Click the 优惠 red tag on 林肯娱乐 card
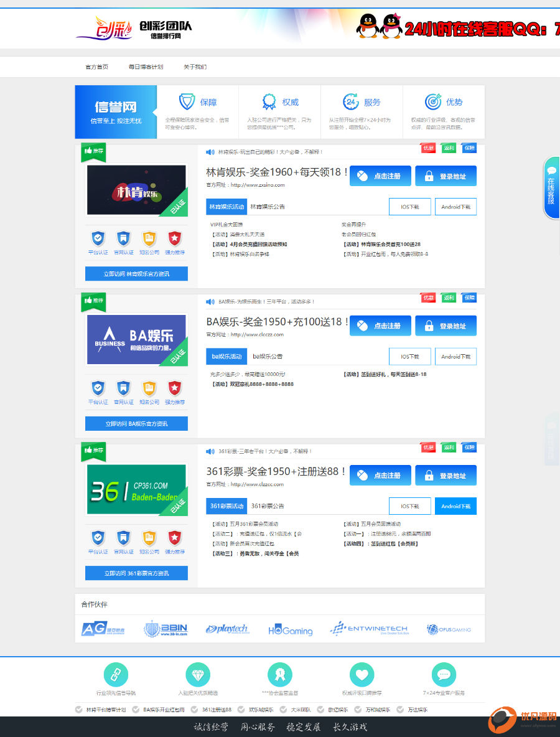The height and width of the screenshot is (737, 560). click(x=428, y=148)
